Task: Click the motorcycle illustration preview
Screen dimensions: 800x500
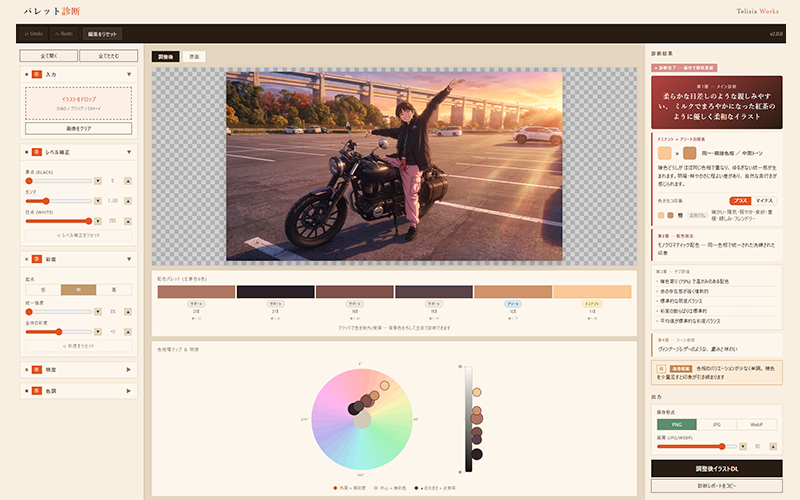Action: click(x=394, y=166)
